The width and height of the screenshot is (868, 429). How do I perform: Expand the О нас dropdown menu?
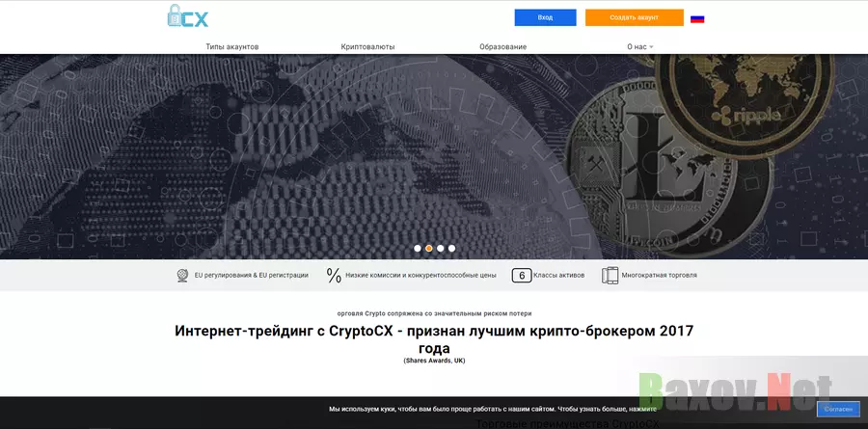click(640, 47)
